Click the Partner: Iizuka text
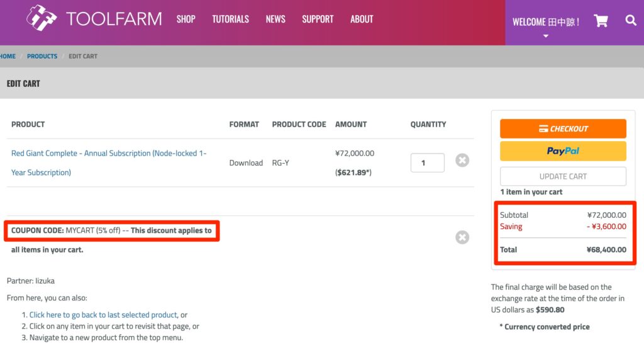The height and width of the screenshot is (347, 644). [x=30, y=281]
